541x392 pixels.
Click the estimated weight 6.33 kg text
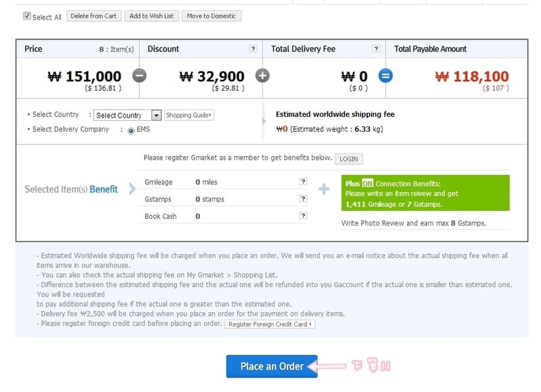[x=337, y=129]
